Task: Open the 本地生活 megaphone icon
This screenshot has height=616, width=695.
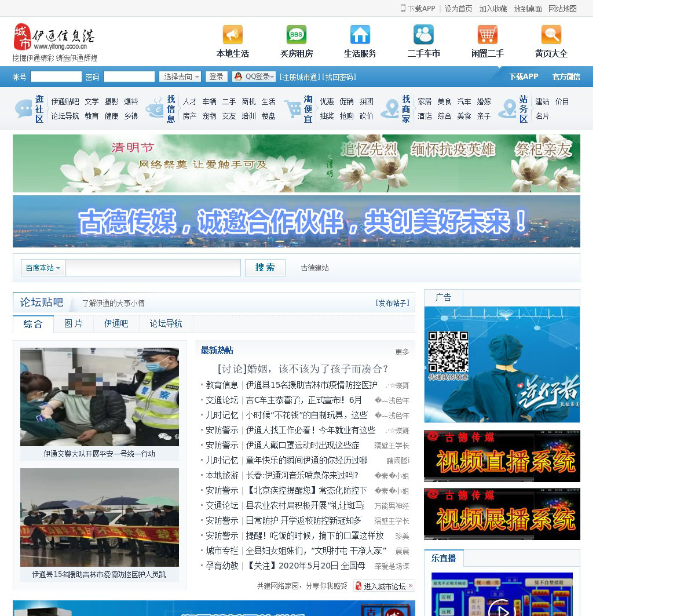Action: (233, 35)
